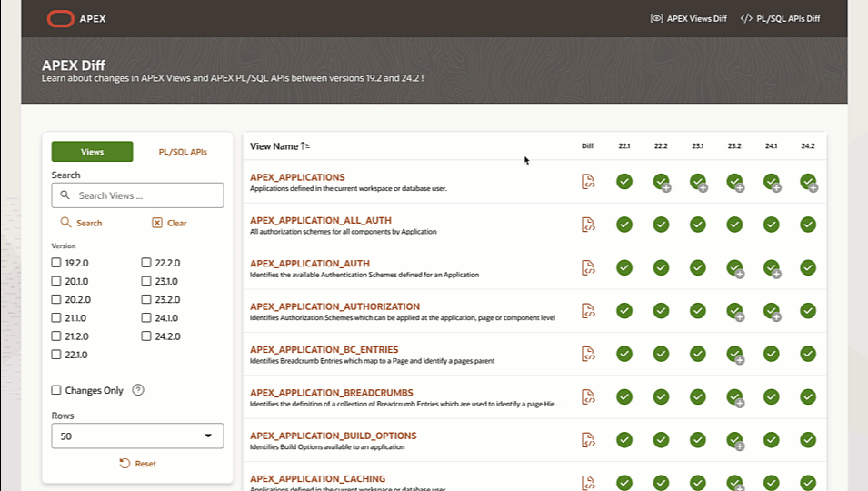Click the Clear button
This screenshot has height=491, width=868.
[x=169, y=223]
